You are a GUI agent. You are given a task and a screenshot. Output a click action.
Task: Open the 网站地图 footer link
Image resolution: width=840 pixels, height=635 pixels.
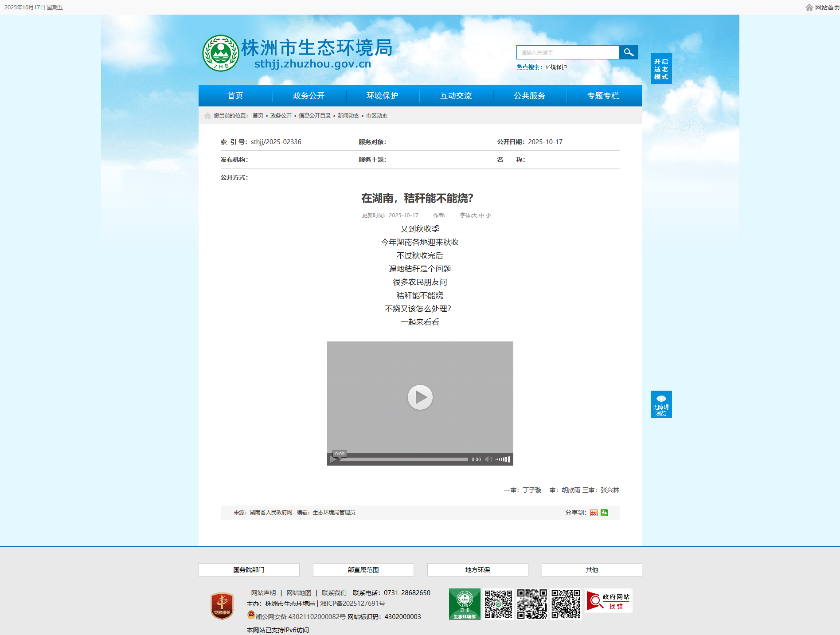[299, 593]
